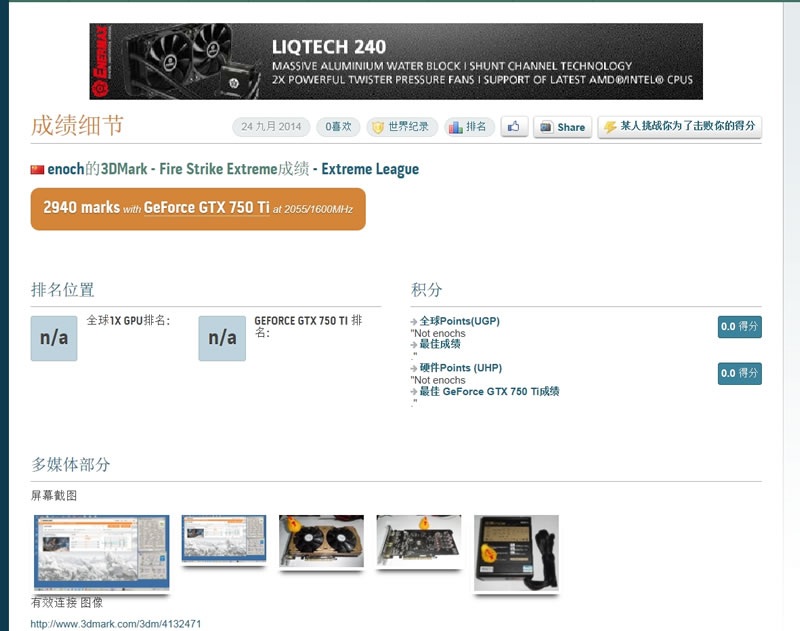Click the lightning challenge score button
Image resolution: width=800 pixels, height=631 pixels.
tap(680, 127)
